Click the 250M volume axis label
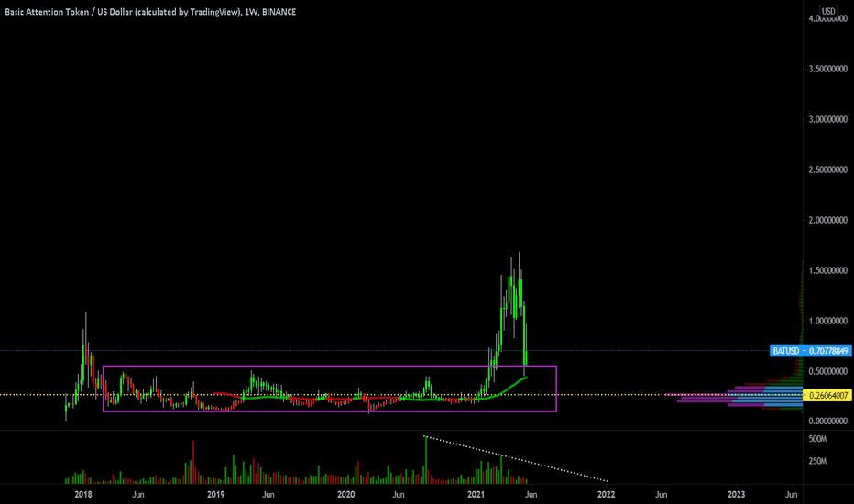Screen dimensions: 854x504 click(817, 462)
